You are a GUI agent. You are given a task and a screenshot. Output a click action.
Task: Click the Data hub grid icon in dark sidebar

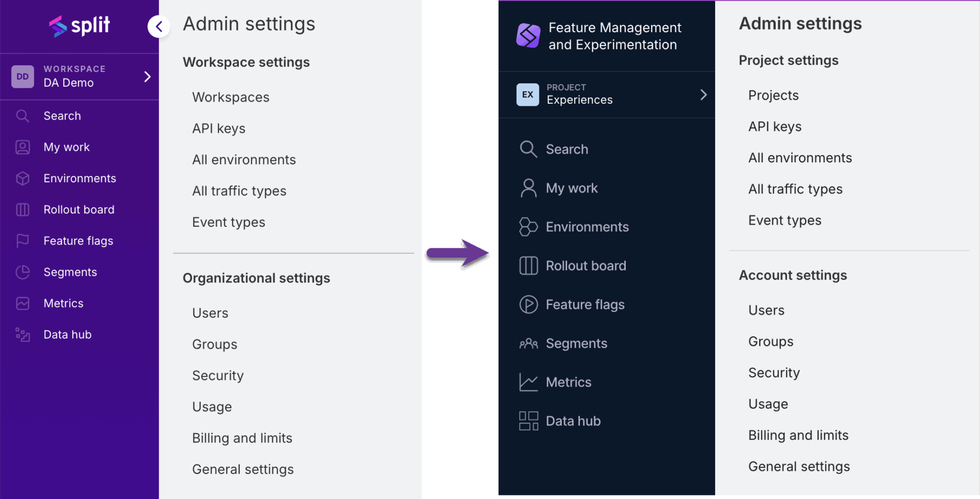click(x=528, y=421)
